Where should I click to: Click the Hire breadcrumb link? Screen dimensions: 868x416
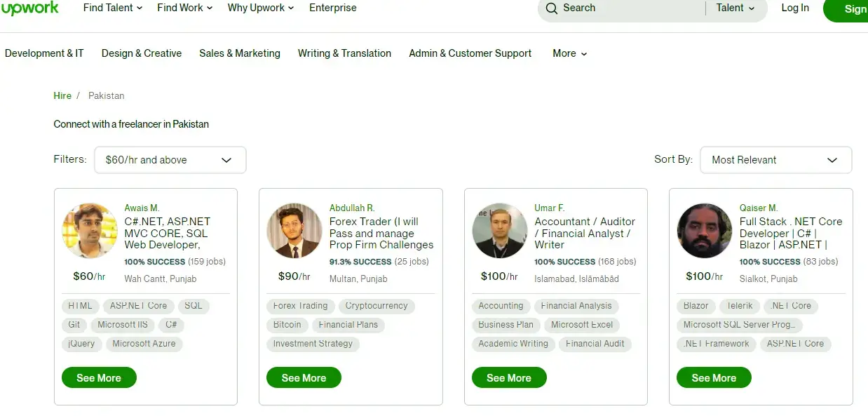click(x=62, y=95)
